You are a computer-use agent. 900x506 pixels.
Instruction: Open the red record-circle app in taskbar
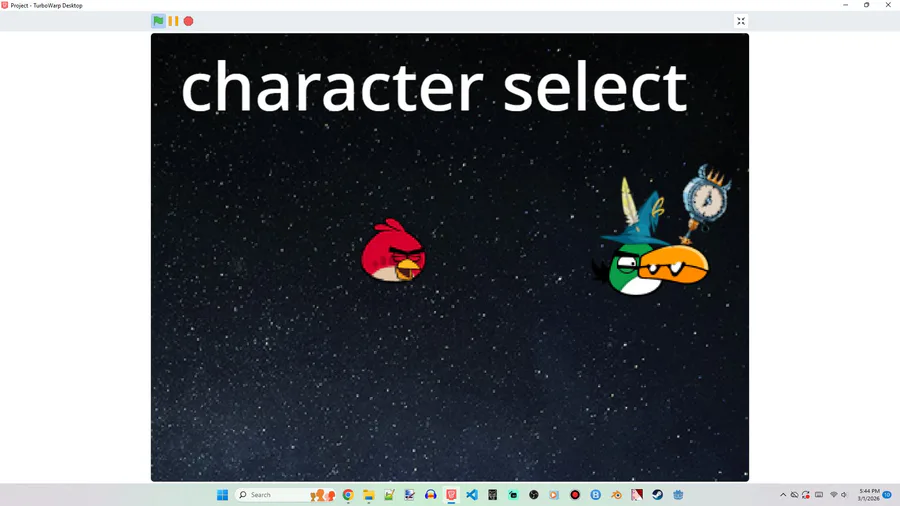575,495
